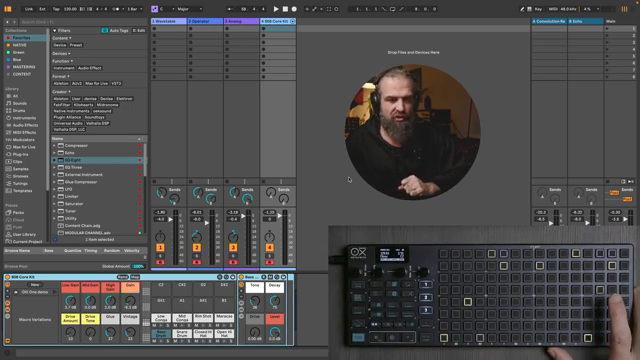
Task: Expand the Function filter dropdown
Action: (62, 61)
